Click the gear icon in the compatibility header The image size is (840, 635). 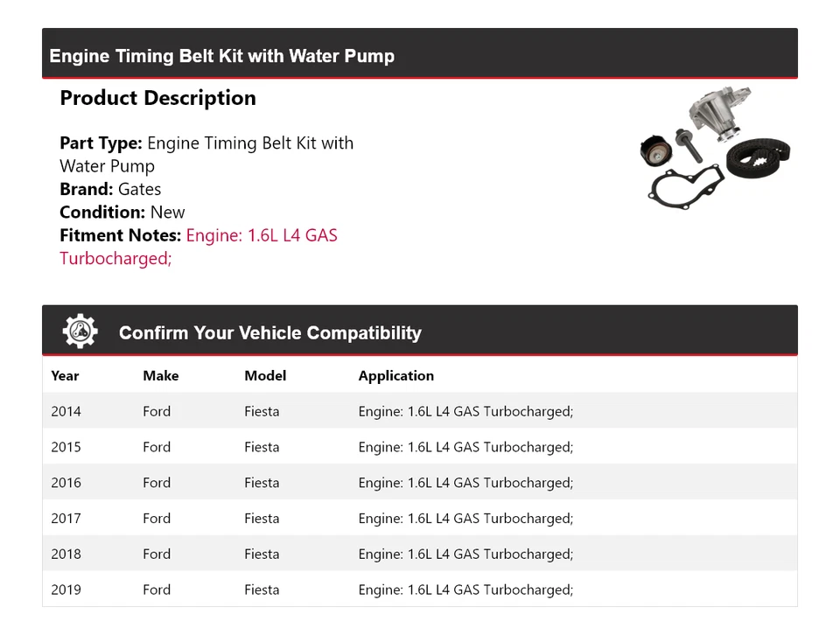(80, 332)
